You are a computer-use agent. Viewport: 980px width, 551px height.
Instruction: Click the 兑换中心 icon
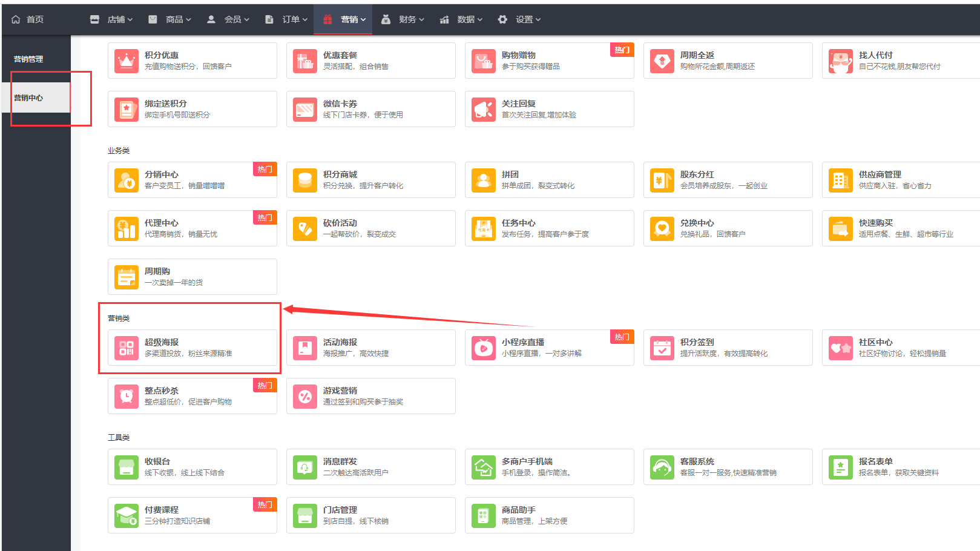coord(662,228)
